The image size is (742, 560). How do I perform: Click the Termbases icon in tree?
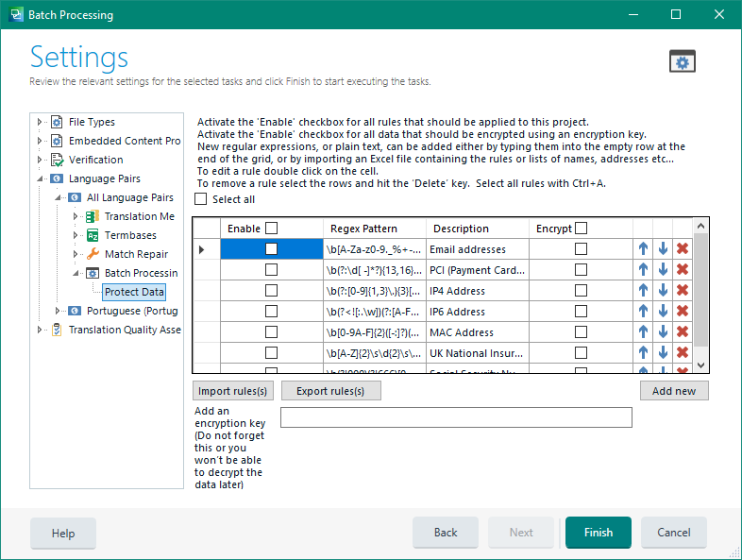tap(93, 235)
